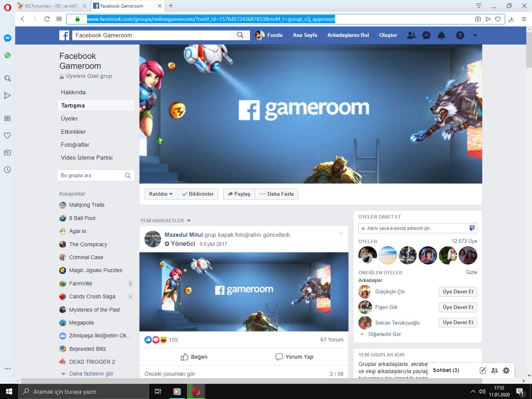Open Windows Action Center notifications
This screenshot has width=532, height=399.
(x=520, y=391)
